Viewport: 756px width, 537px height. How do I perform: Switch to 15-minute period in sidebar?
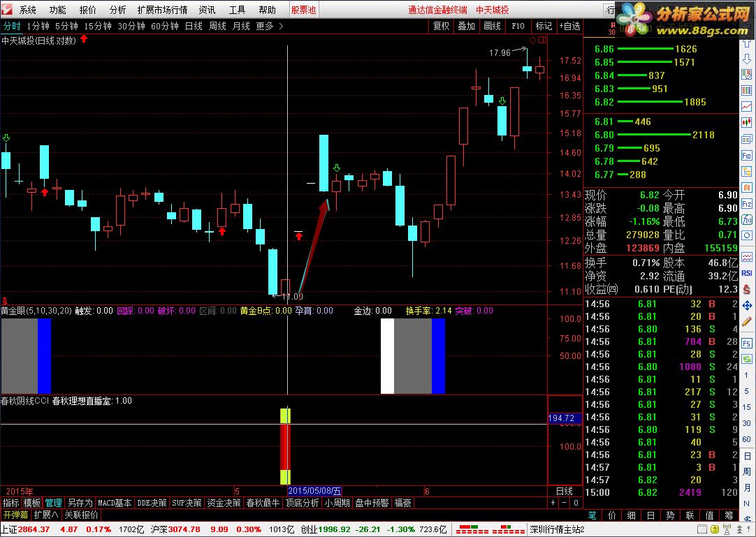coord(746,407)
